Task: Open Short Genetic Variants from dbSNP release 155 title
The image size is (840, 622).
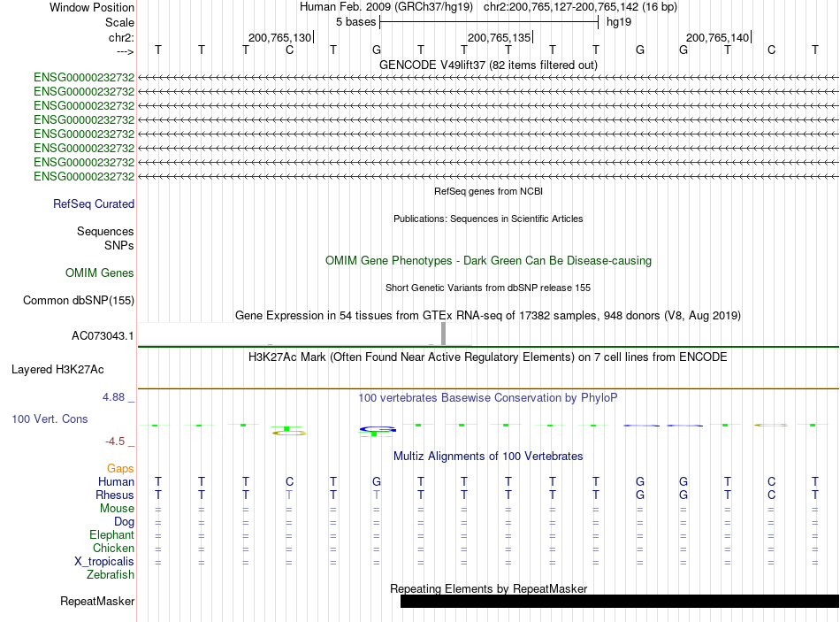Action: click(x=488, y=288)
